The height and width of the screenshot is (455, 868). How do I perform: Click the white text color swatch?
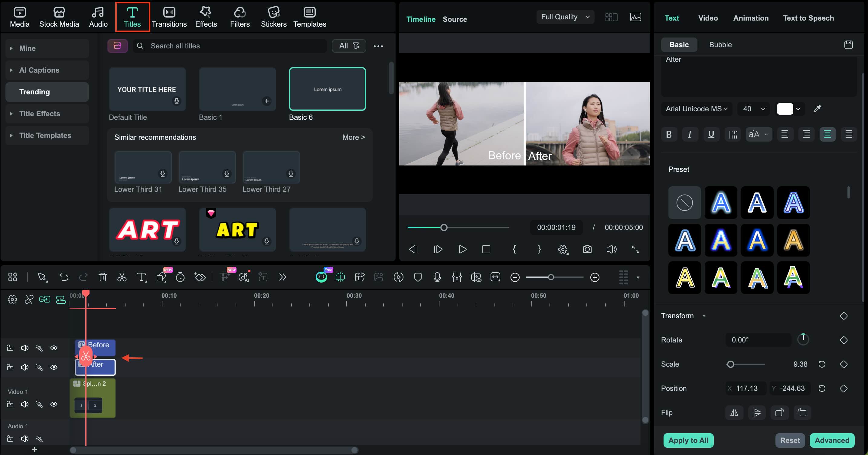[785, 109]
